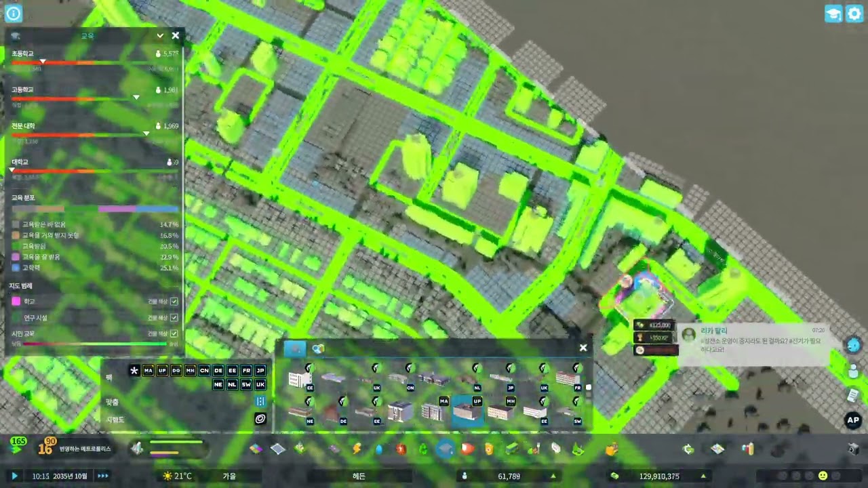Screen dimensions: 868x488
Task: Open the City Statistics chart icon
Action: click(747, 449)
